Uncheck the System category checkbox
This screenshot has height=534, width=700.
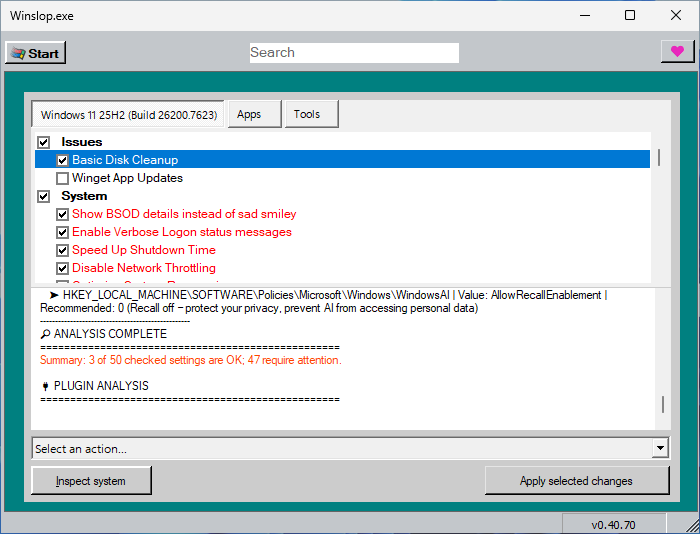coord(44,196)
